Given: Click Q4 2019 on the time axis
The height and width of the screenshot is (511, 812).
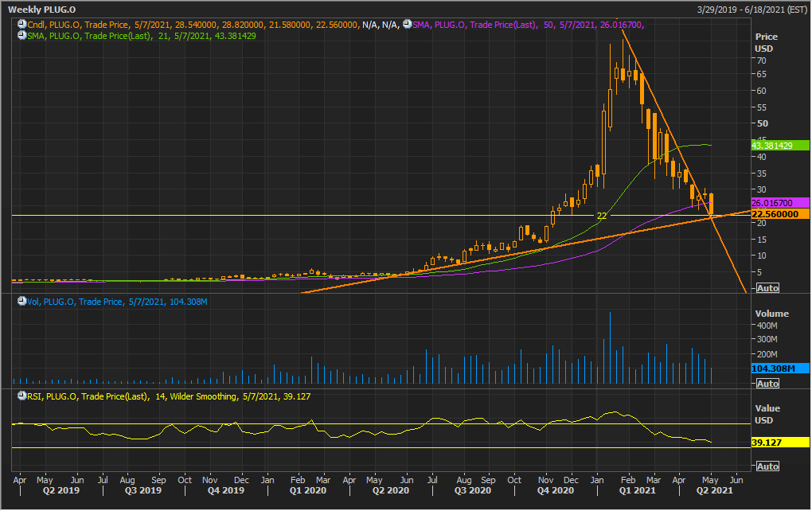Looking at the screenshot, I should [226, 491].
